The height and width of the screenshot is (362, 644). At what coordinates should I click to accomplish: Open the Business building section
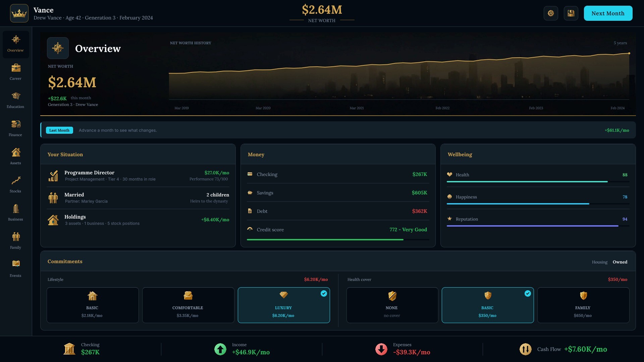[15, 213]
